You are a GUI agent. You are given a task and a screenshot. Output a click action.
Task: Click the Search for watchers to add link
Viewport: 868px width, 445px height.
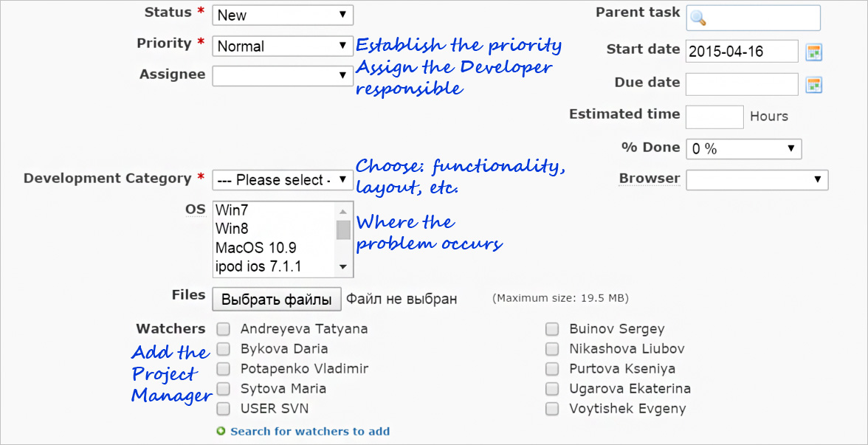310,431
